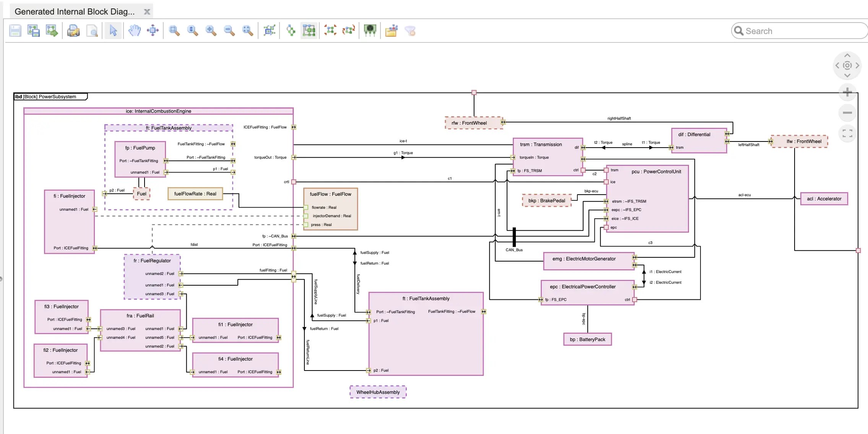Click the Save diagram icon
This screenshot has height=434, width=868.
click(x=15, y=31)
